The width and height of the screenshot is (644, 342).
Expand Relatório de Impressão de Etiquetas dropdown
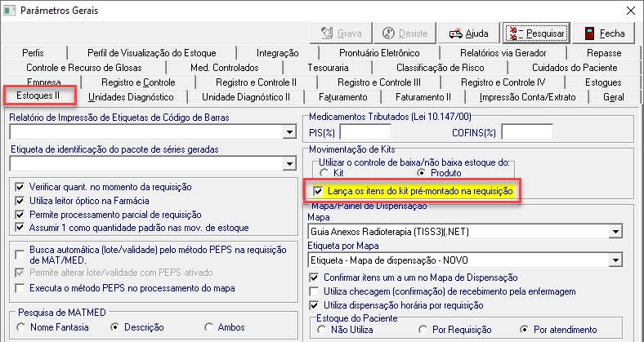pos(290,132)
